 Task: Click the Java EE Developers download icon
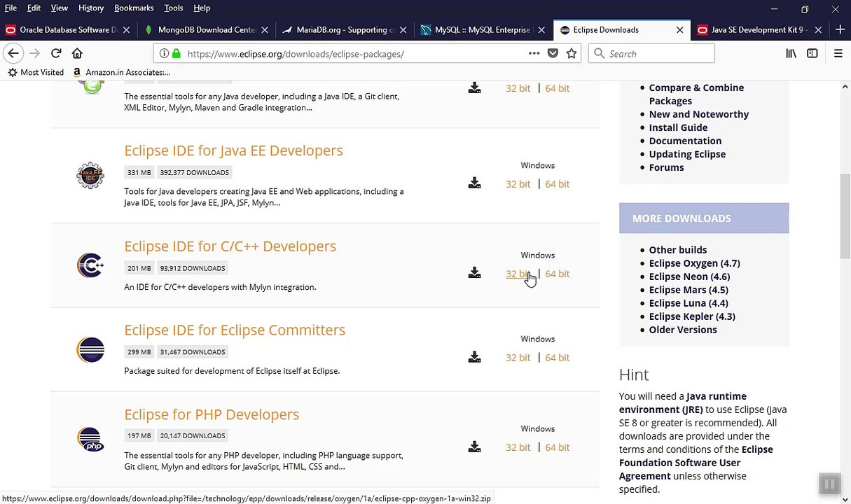[x=475, y=183]
